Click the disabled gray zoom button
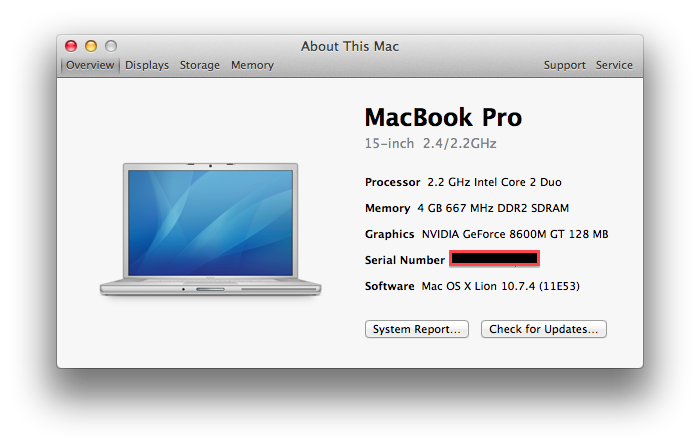Image resolution: width=700 pixels, height=447 pixels. (x=111, y=46)
